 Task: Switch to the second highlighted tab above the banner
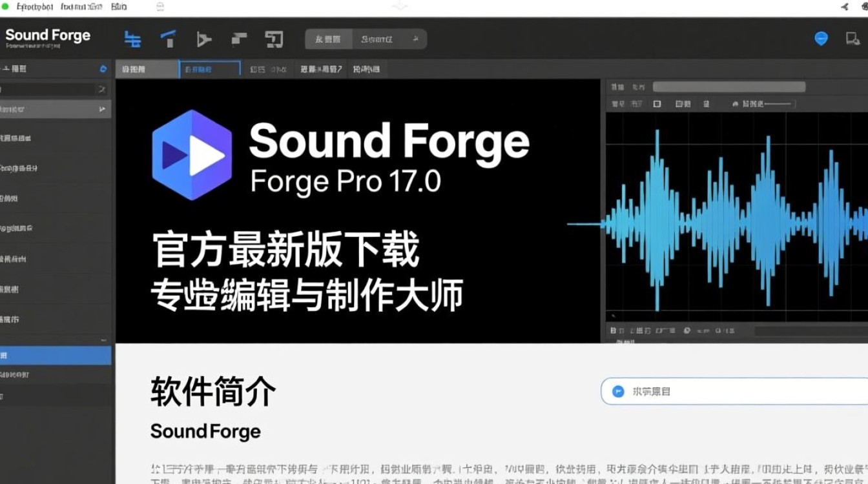click(x=208, y=68)
